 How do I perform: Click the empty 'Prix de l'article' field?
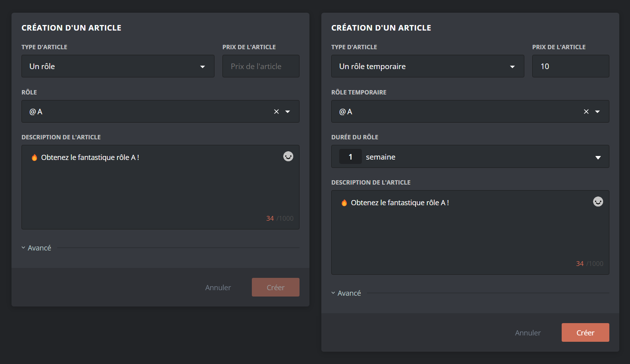261,66
